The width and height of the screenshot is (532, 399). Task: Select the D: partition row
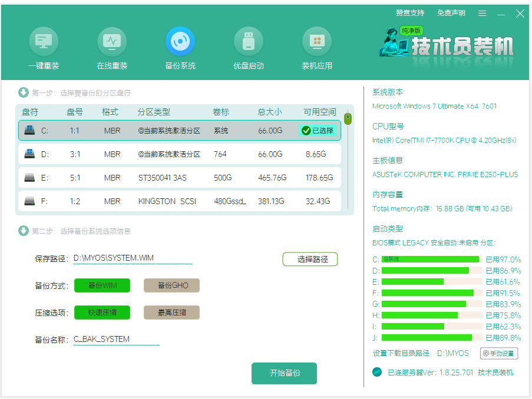click(180, 154)
